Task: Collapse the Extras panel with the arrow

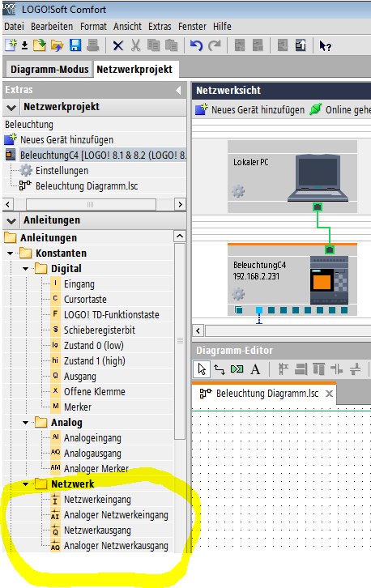Action: 178,90
